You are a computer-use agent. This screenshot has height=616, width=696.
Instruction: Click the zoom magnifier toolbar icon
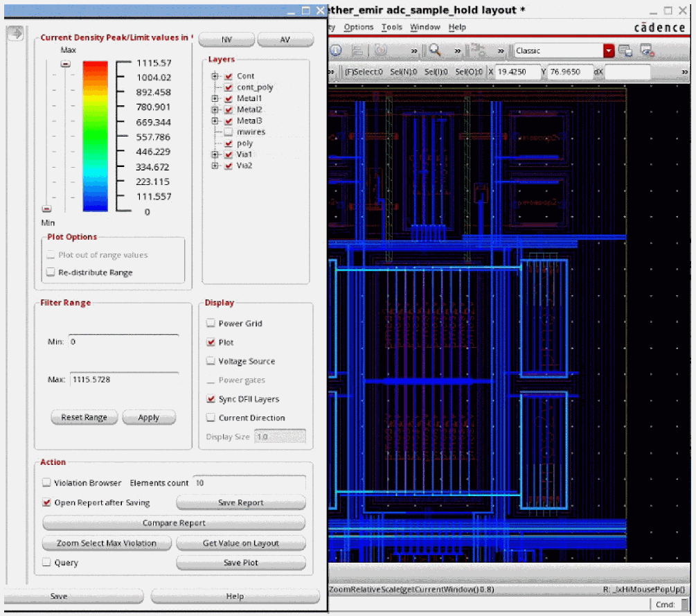(x=435, y=51)
